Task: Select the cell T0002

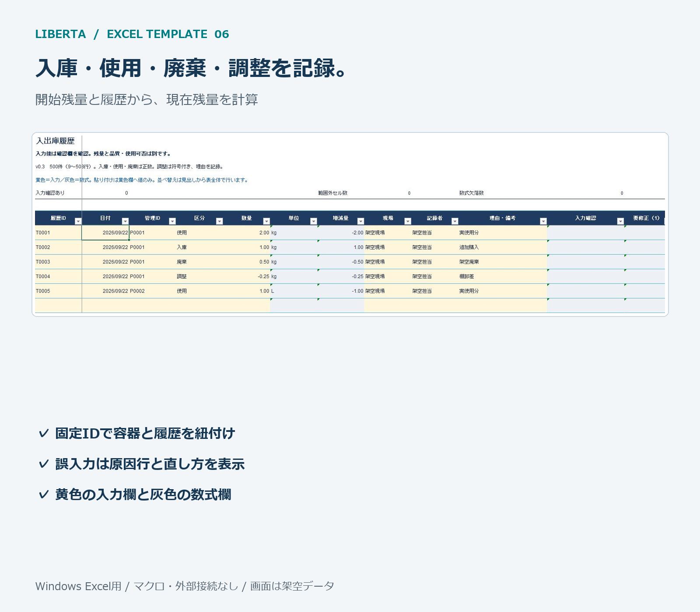Action: pyautogui.click(x=58, y=247)
